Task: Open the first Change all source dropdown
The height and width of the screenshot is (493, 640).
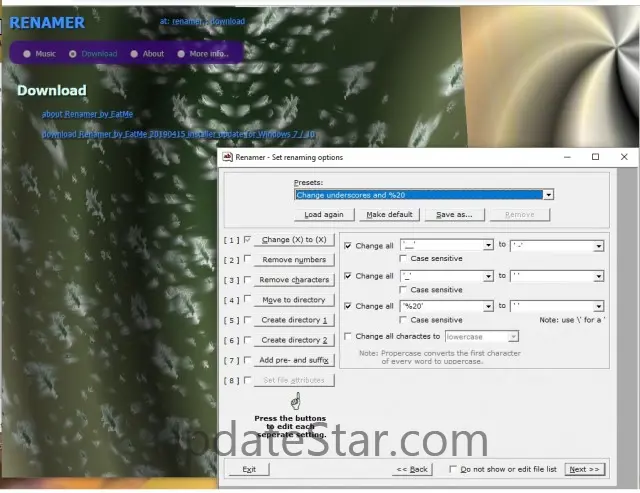Action: (x=488, y=245)
